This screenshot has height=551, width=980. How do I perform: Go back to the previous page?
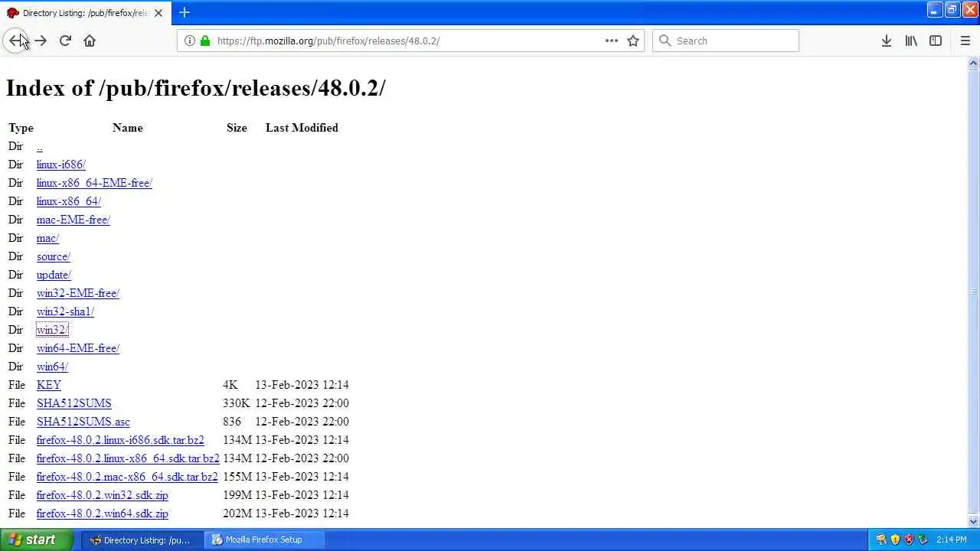tap(16, 41)
